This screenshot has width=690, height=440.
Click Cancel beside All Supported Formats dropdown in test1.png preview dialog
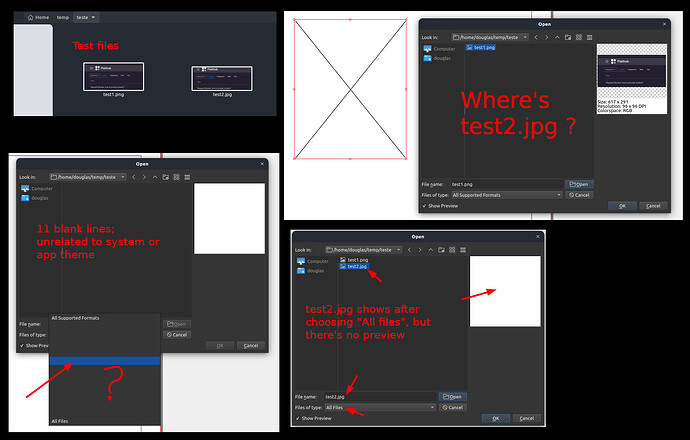point(579,195)
